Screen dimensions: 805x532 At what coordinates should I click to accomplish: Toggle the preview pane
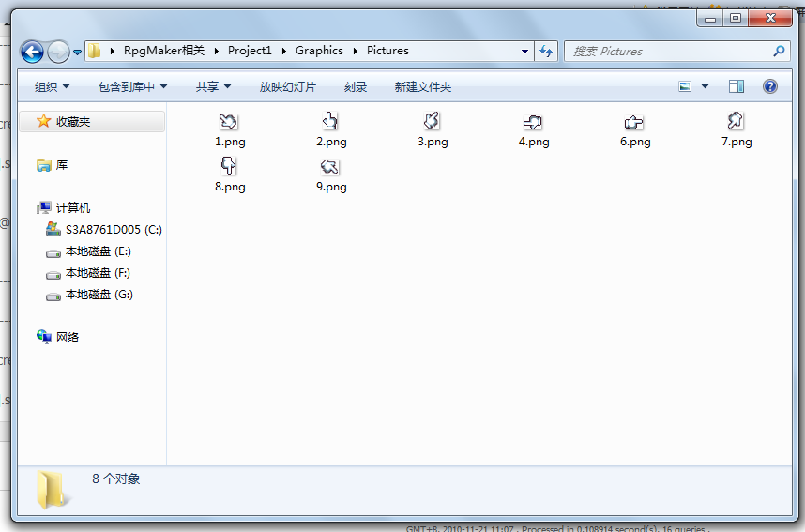tap(737, 86)
